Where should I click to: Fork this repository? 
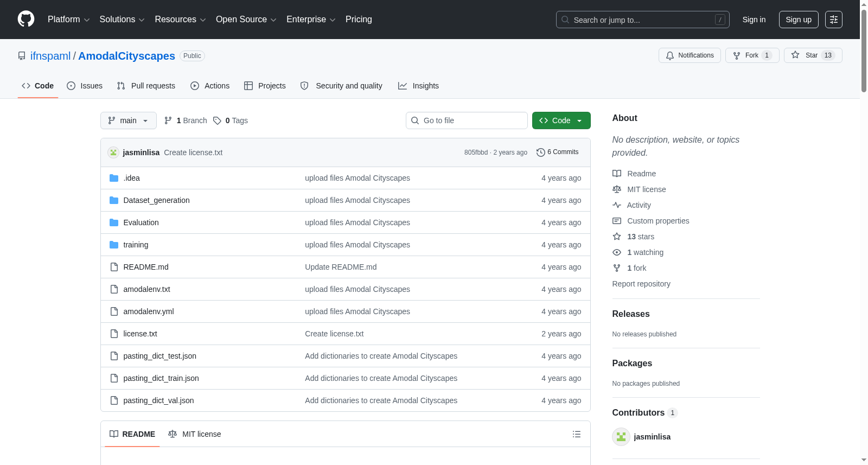pos(752,55)
